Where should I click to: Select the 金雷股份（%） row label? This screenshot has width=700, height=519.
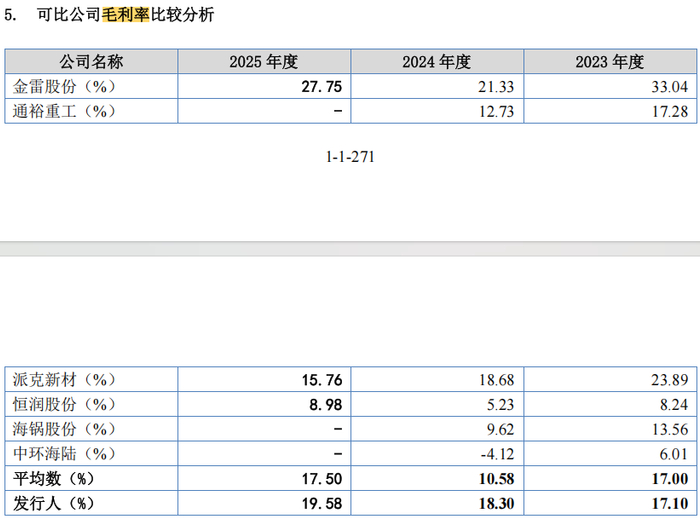click(x=64, y=86)
